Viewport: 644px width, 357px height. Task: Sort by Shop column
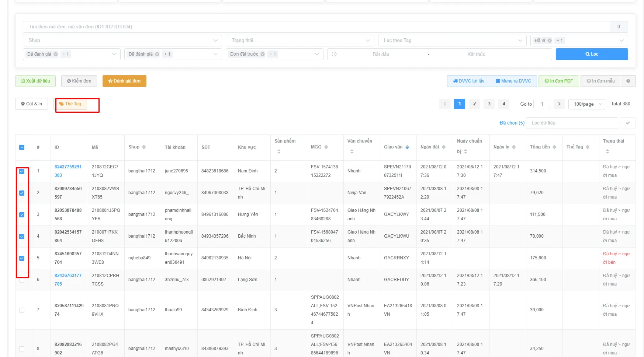(144, 147)
